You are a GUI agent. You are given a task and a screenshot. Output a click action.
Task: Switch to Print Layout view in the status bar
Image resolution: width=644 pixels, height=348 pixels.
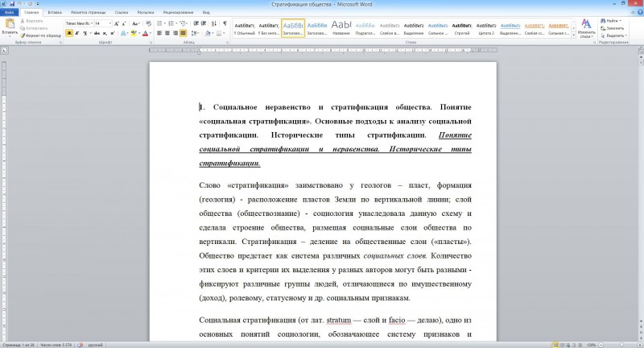point(555,345)
